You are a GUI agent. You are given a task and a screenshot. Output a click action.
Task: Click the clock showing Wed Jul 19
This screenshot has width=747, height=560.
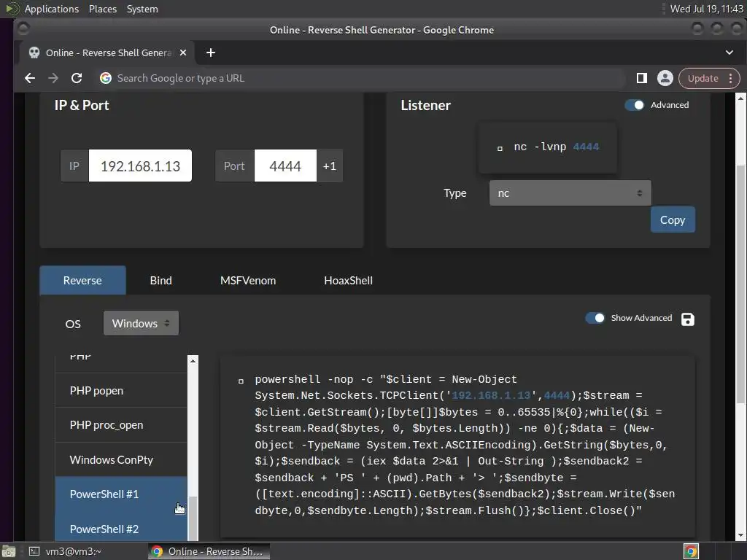[x=706, y=9]
